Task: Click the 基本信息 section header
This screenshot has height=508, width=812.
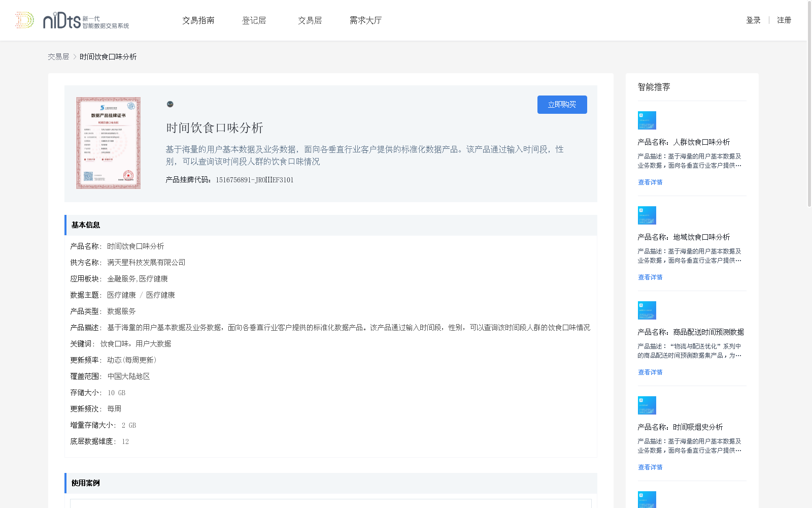Action: pos(331,225)
